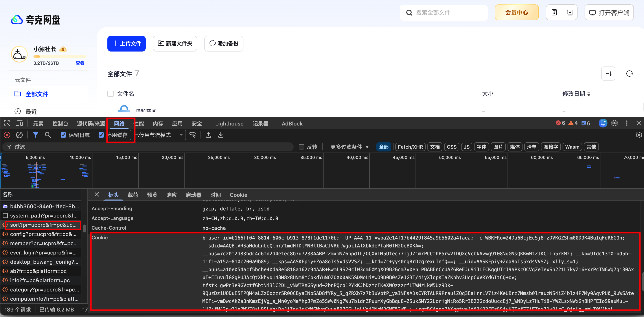The image size is (644, 317).
Task: Click the export HAR download arrow icon
Action: click(x=221, y=135)
